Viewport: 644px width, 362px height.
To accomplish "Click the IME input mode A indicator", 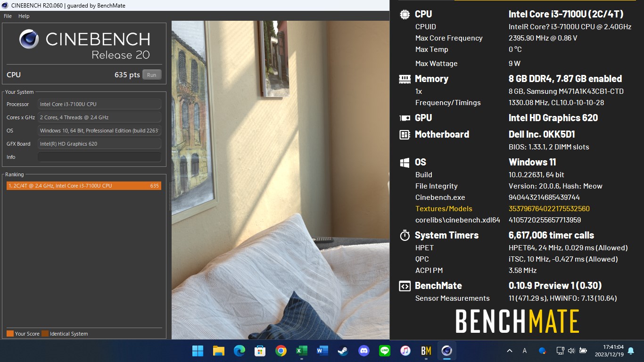I will click(x=525, y=351).
